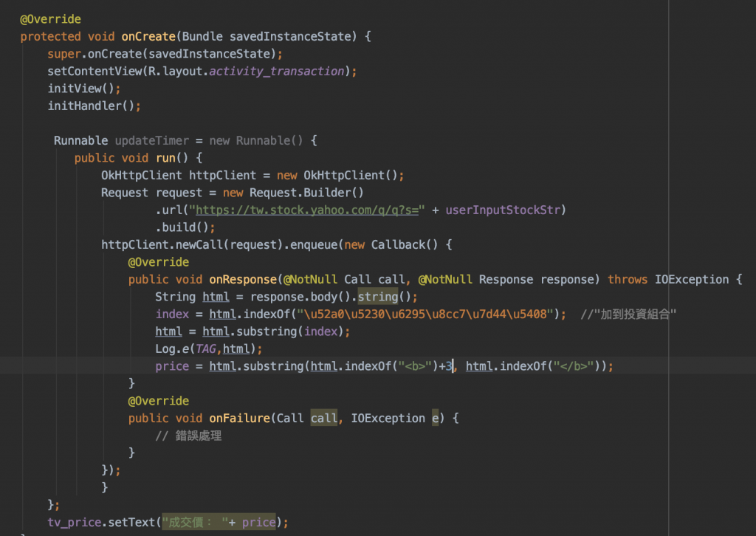The width and height of the screenshot is (756, 536).
Task: Select the super keyword
Action: (x=64, y=54)
